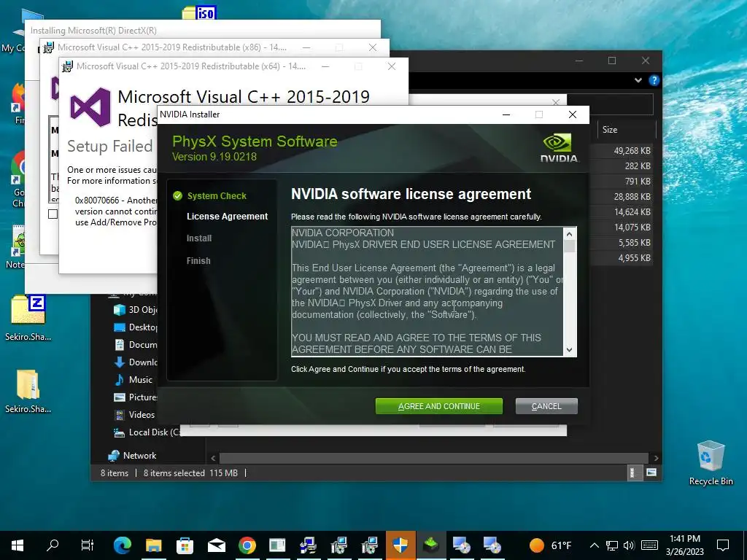Viewport: 747px width, 560px height.
Task: Close the NVIDIA Installer window
Action: (573, 114)
